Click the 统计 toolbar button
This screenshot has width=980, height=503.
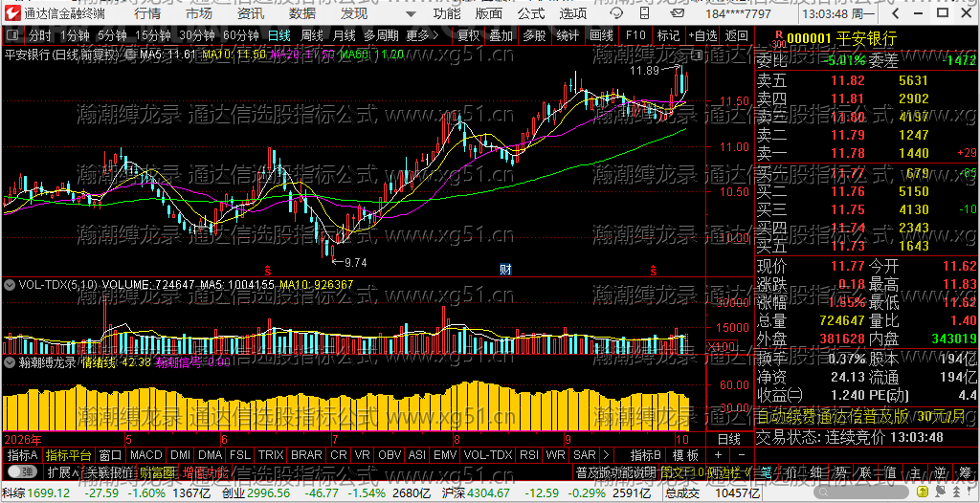[567, 35]
